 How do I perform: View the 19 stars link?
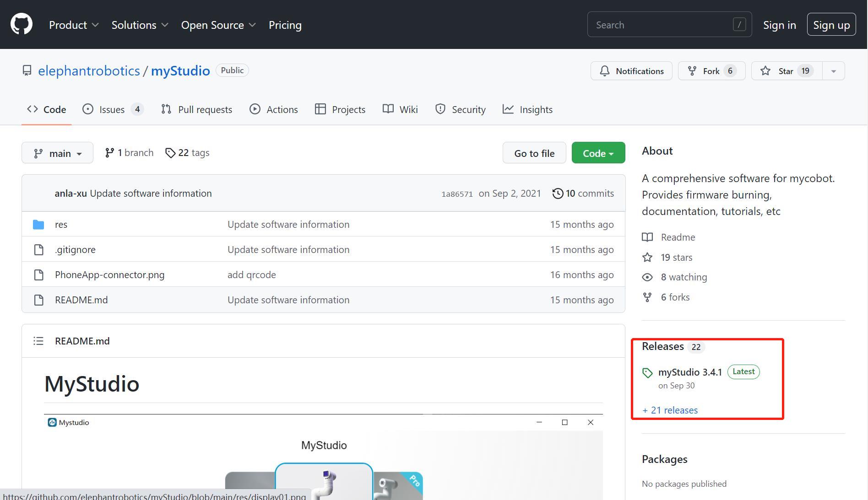pyautogui.click(x=667, y=258)
